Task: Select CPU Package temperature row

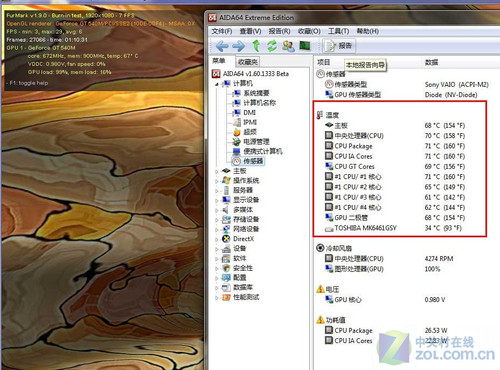Action: coord(395,146)
